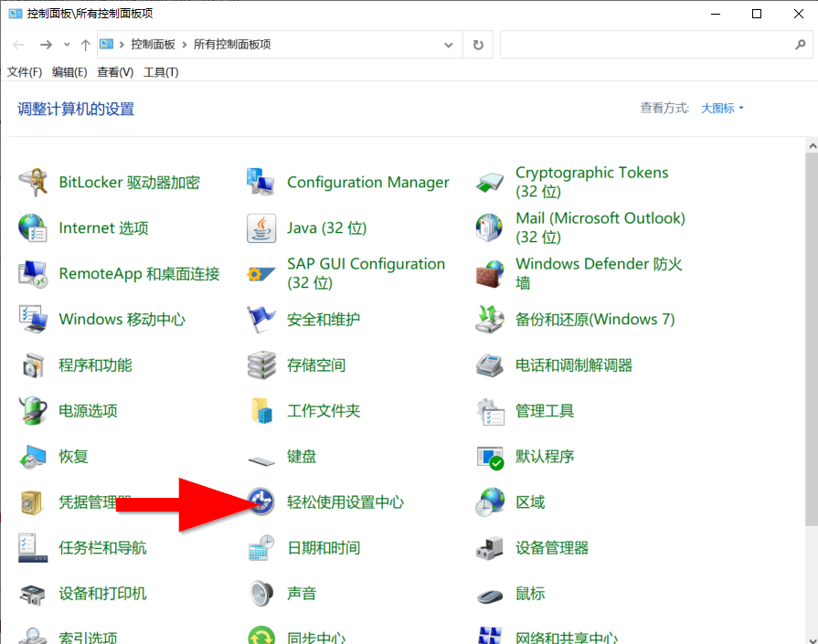Click the 所有控制面板项 breadcrumb segment
818x644 pixels.
pyautogui.click(x=232, y=45)
